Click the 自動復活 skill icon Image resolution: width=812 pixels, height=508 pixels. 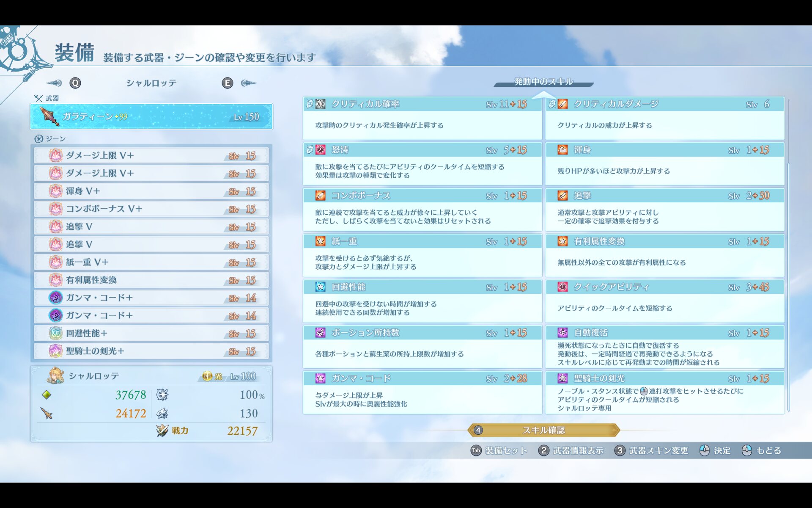pyautogui.click(x=562, y=333)
